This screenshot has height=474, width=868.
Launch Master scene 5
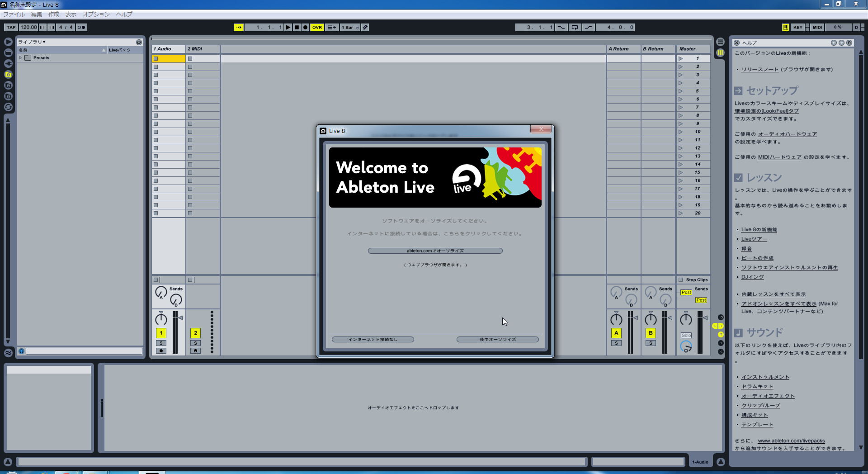point(680,91)
